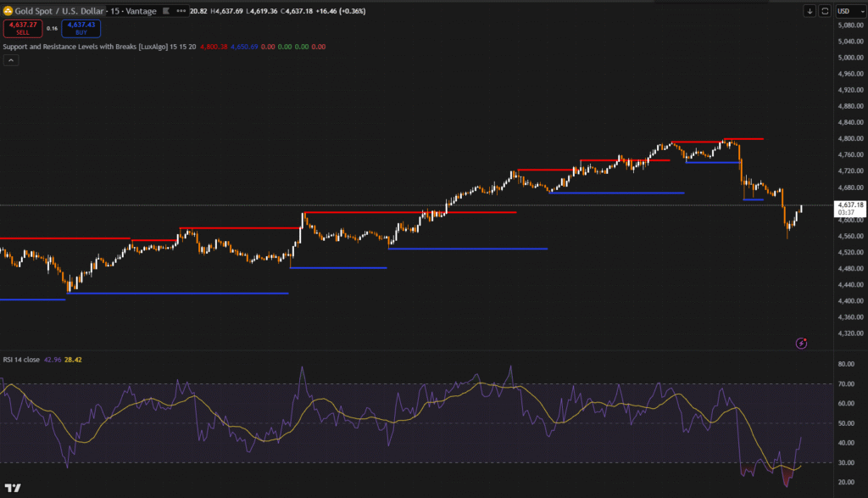Click the TradingView logo at bottom left
The width and height of the screenshot is (868, 498).
13,488
